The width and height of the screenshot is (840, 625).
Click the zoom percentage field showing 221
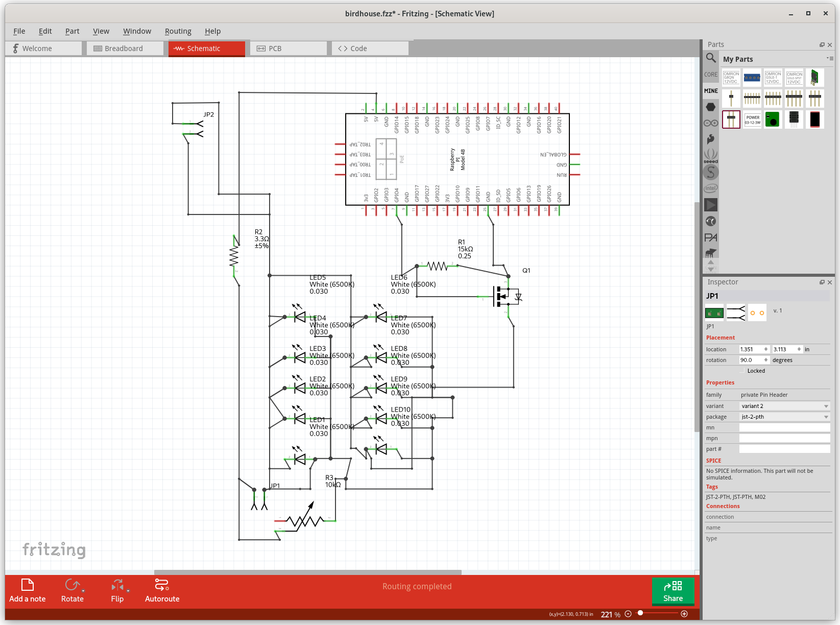pyautogui.click(x=607, y=614)
